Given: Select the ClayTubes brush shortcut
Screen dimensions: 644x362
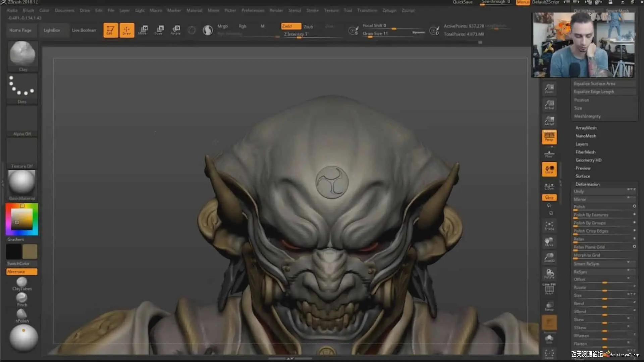Looking at the screenshot, I should point(22,284).
